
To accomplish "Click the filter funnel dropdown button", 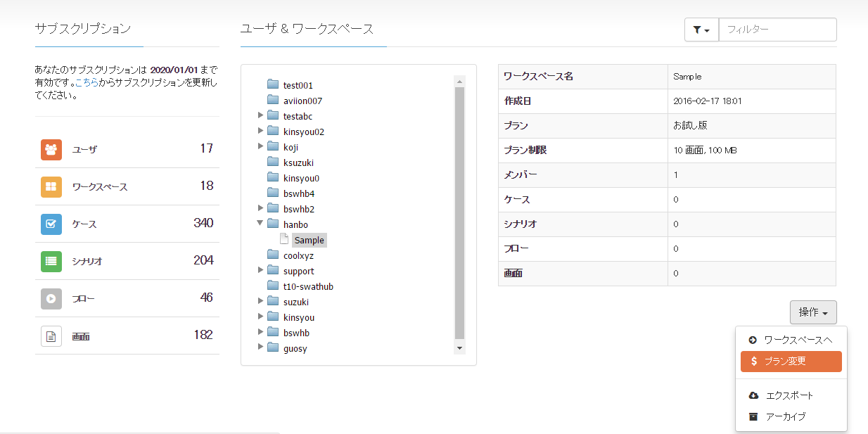I will click(x=701, y=30).
